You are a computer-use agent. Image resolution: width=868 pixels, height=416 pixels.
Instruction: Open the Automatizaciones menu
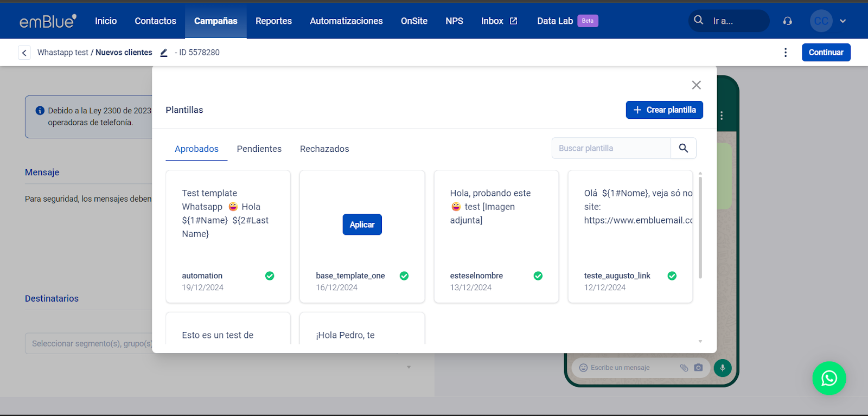(x=346, y=21)
